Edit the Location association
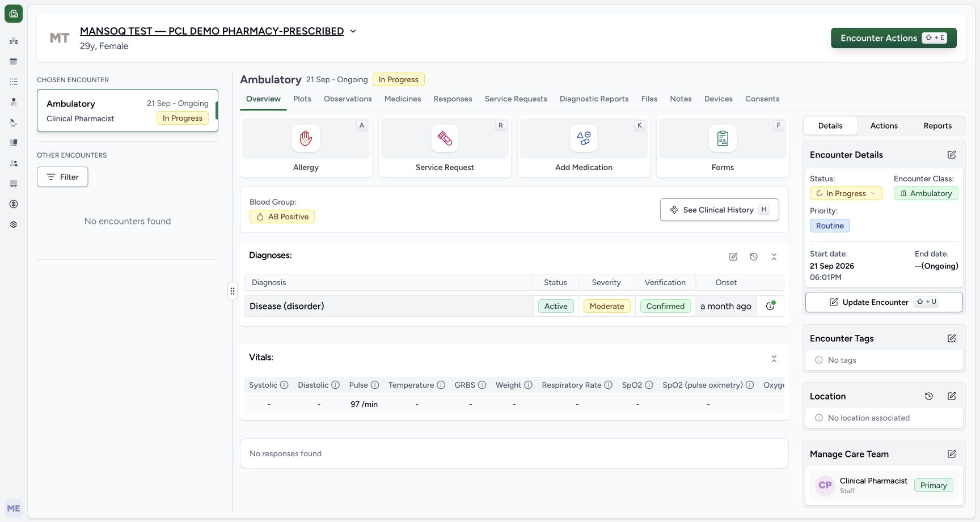Viewport: 980px width, 522px height. point(952,396)
